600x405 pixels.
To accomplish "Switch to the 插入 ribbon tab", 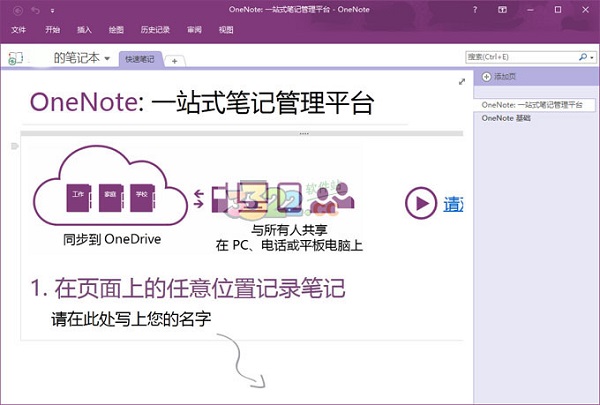I will [x=84, y=30].
